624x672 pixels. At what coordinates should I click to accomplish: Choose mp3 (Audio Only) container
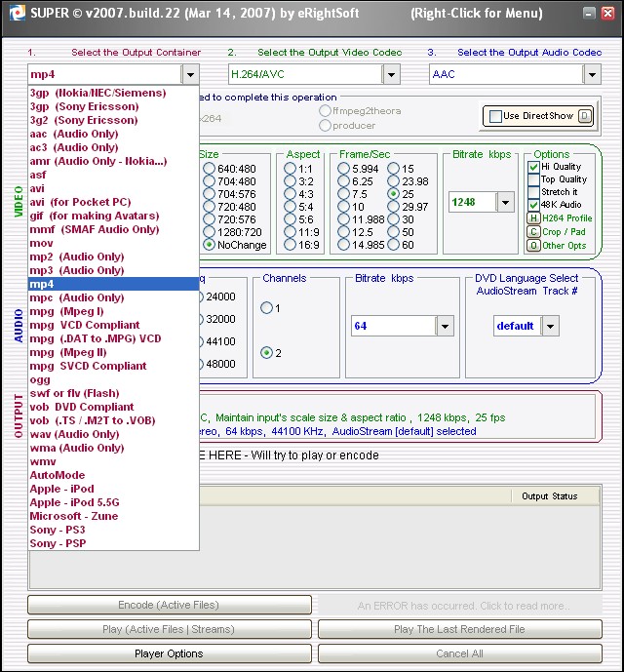coord(113,270)
